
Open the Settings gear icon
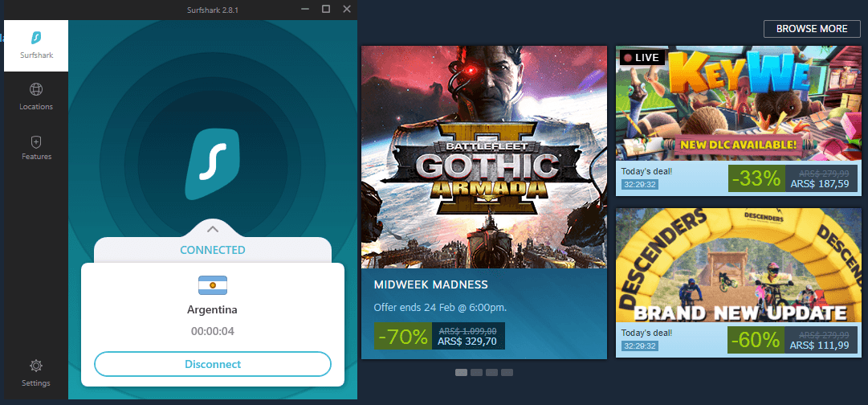[x=36, y=366]
